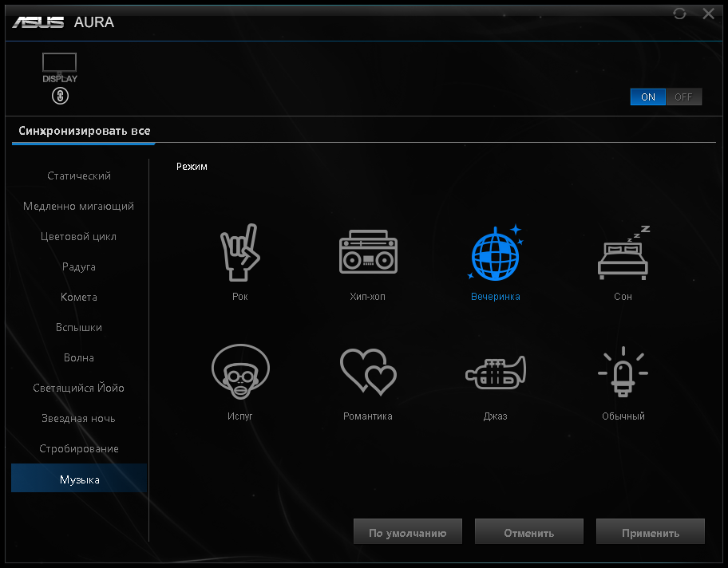Select the Романтика hearts icon

point(368,372)
